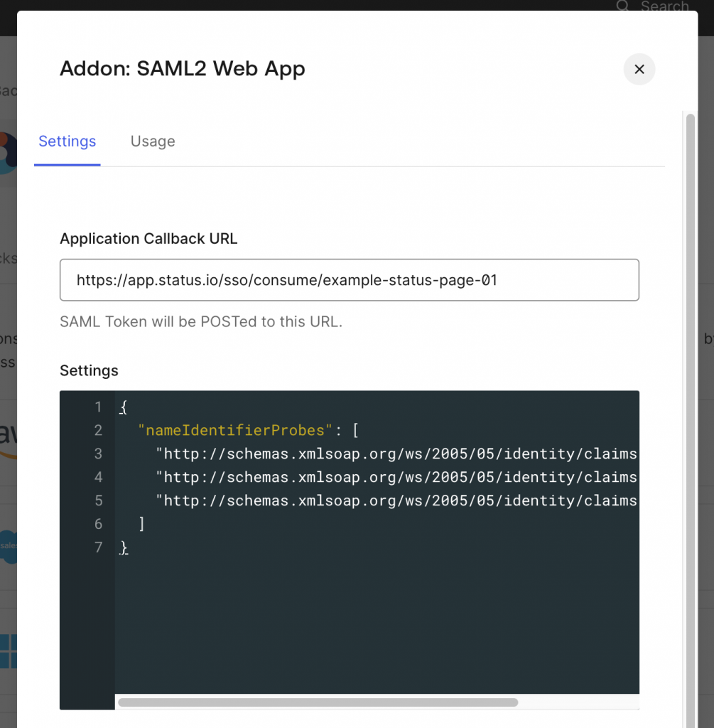
Task: Select the Settings tab
Action: point(67,141)
